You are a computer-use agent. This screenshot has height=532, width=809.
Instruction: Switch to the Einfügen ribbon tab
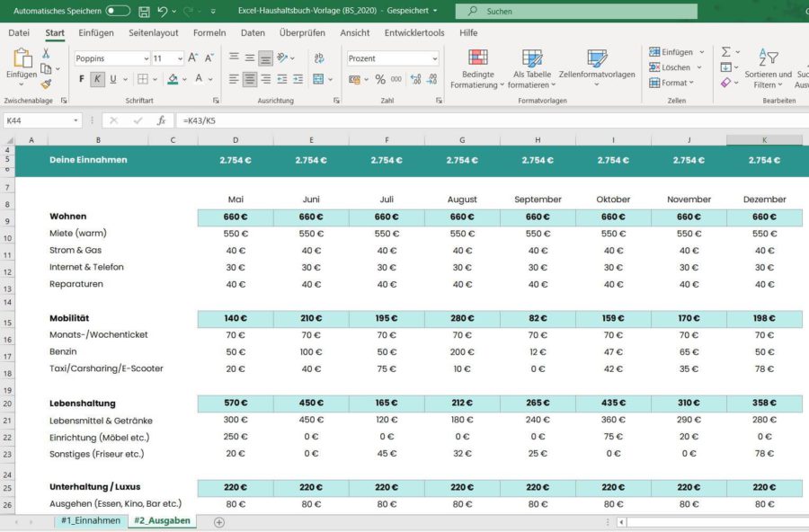pos(96,32)
